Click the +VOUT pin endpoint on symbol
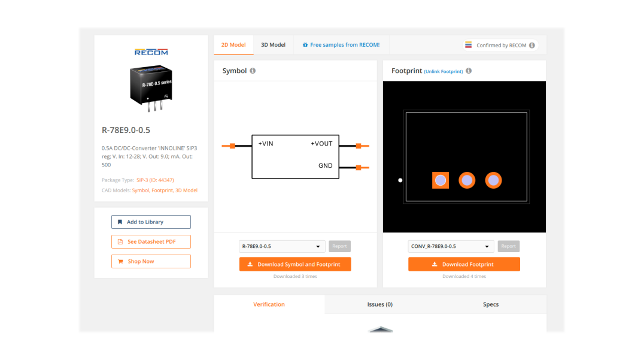 click(x=359, y=146)
